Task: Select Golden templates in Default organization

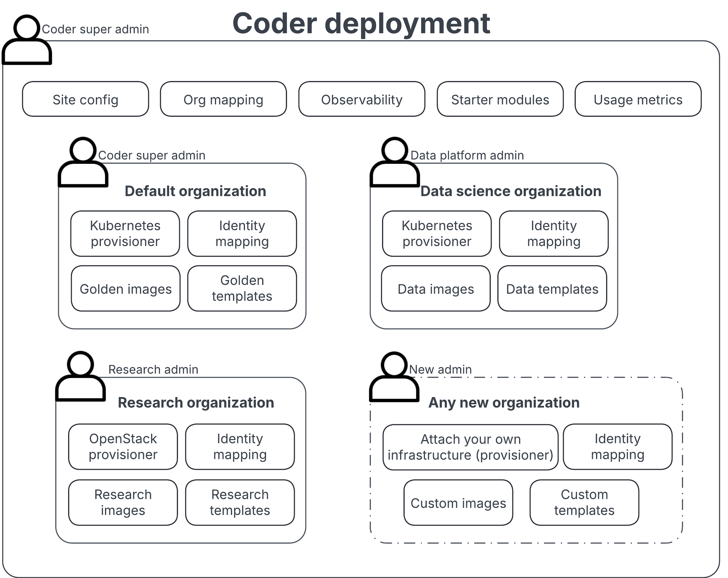Action: pos(242,289)
